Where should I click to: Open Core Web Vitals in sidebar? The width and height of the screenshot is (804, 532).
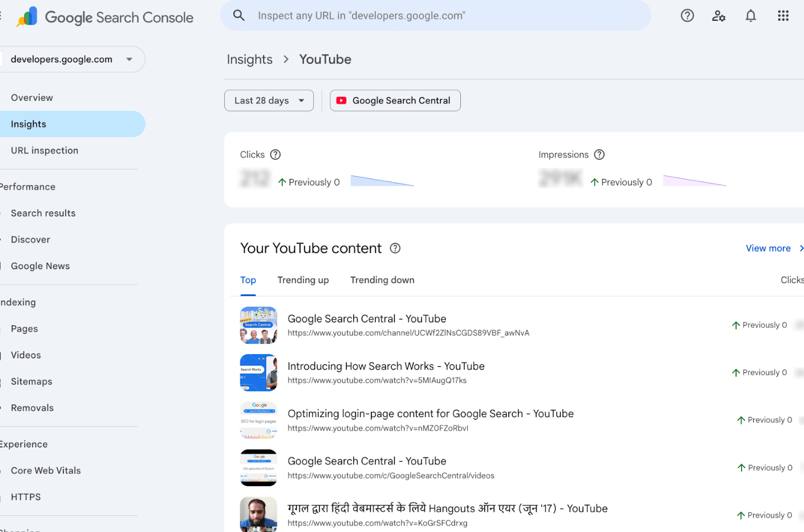pos(46,471)
